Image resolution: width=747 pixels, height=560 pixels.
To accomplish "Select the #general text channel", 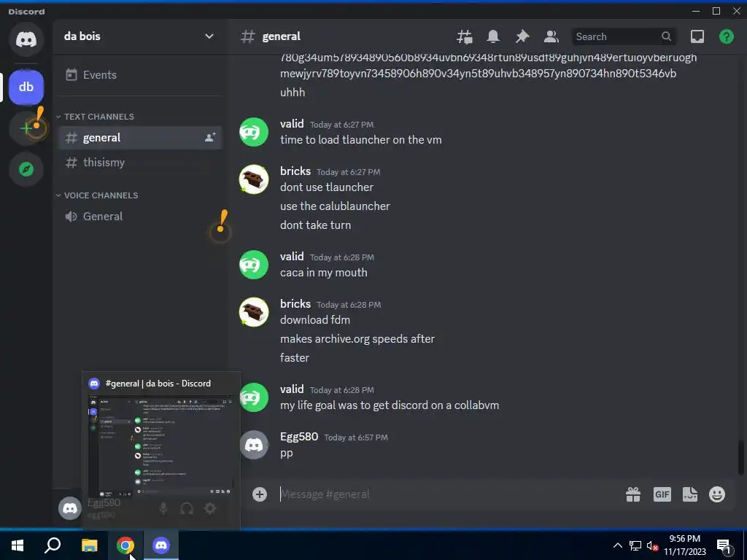I will [x=139, y=138].
